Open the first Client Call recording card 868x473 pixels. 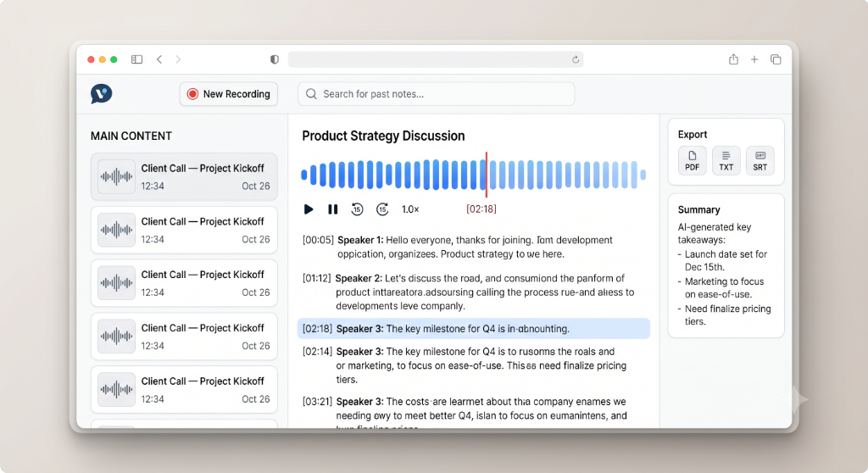(184, 176)
